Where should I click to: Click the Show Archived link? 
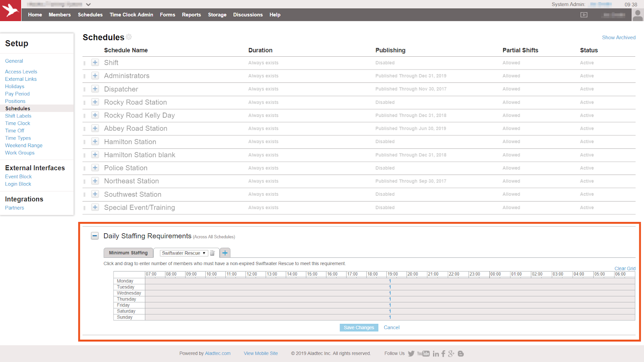619,37
